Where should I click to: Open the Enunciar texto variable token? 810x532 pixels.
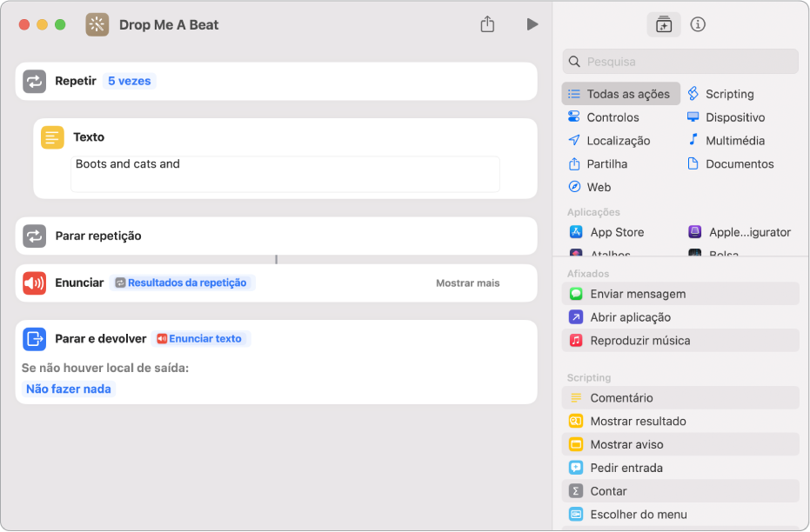pos(200,338)
